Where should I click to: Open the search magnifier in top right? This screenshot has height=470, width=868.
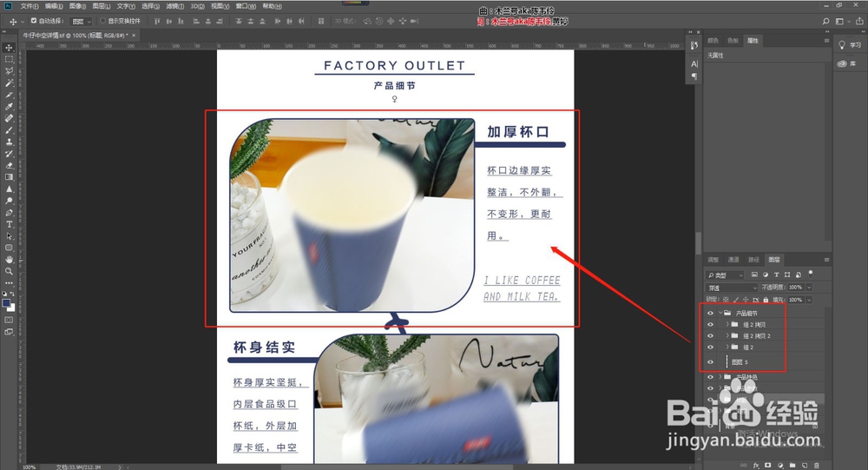pos(826,21)
